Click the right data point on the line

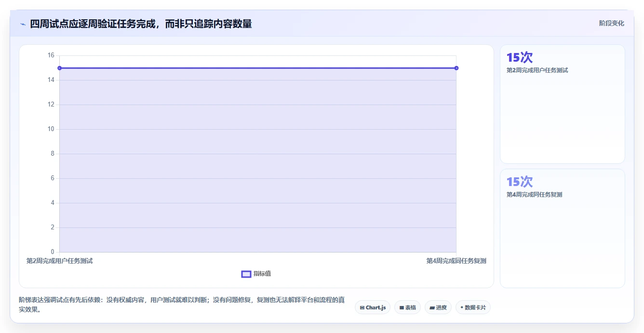tap(456, 68)
